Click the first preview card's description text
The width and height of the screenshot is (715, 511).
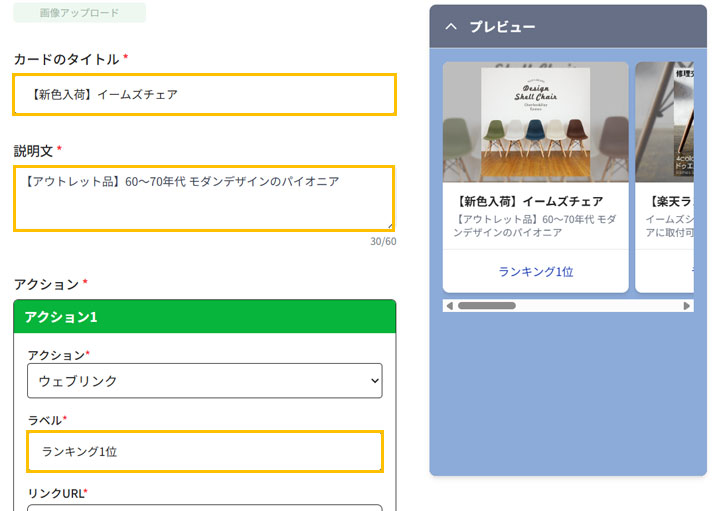pos(535,225)
